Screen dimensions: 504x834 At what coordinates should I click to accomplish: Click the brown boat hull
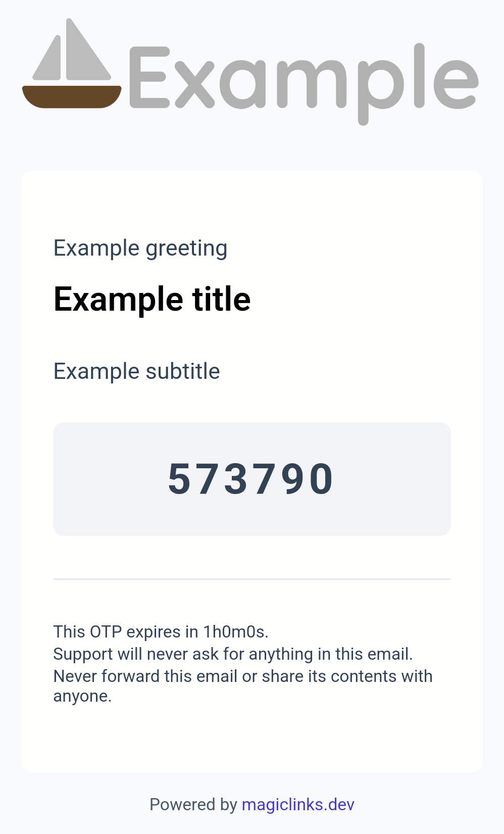(x=72, y=97)
